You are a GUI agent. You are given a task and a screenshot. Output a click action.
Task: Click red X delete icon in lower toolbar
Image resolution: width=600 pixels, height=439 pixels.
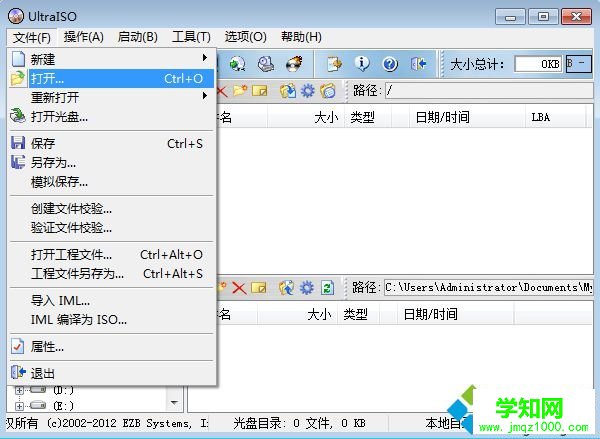point(239,288)
